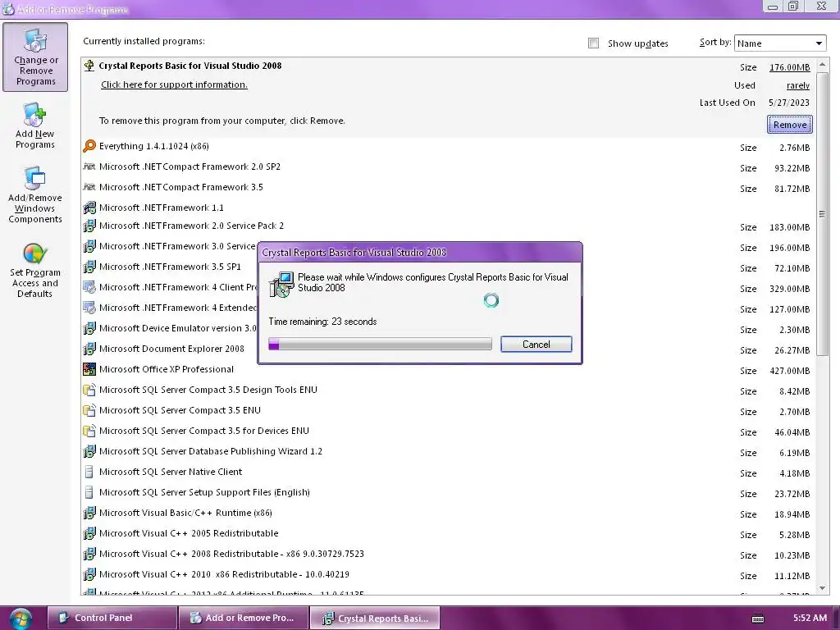840x630 pixels.
Task: Click the 427.00MB size value
Action: (x=790, y=371)
